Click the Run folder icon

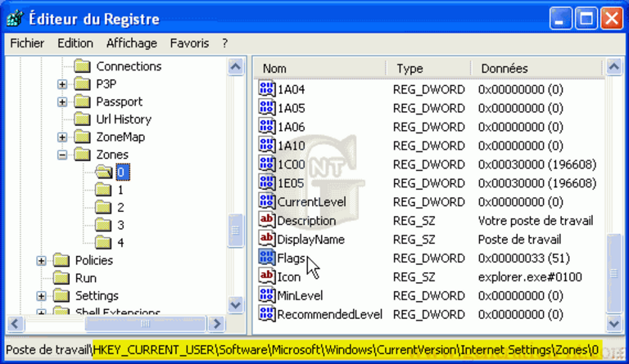(61, 277)
